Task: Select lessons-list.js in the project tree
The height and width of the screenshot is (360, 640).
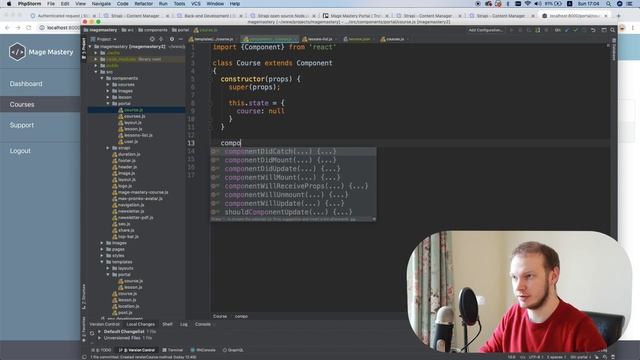Action: (138, 135)
